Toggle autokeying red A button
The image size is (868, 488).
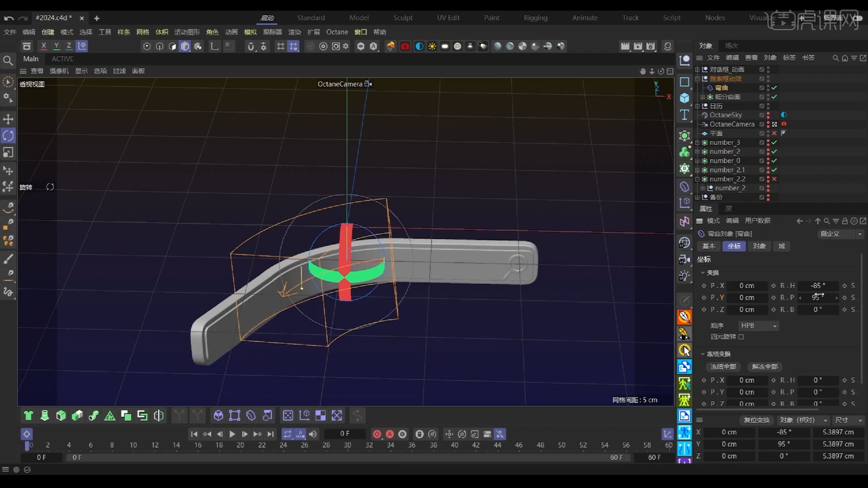click(x=390, y=434)
